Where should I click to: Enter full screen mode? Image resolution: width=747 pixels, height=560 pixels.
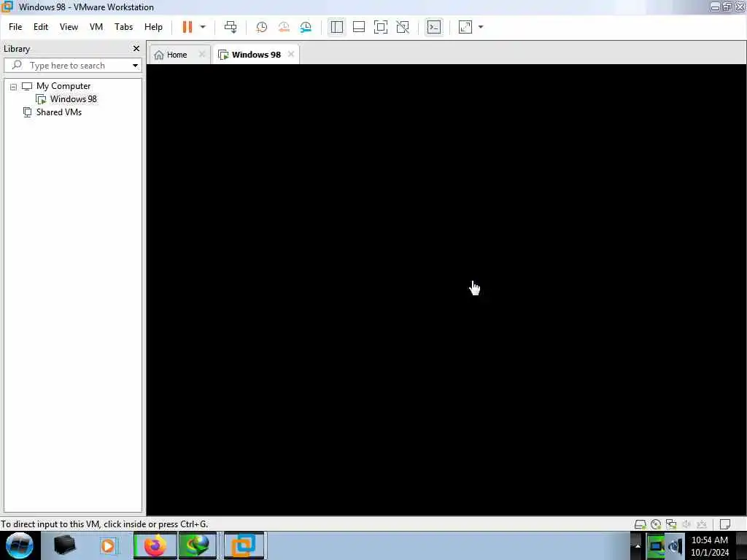tap(381, 27)
